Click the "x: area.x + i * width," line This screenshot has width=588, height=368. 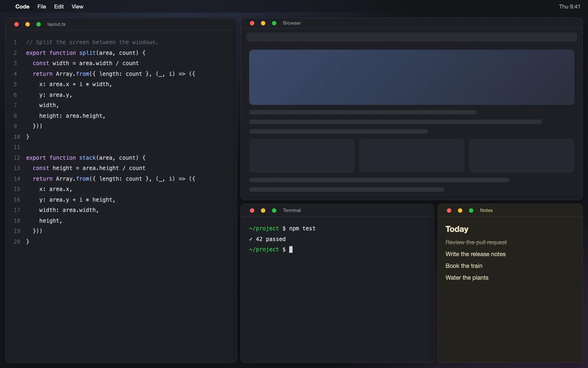pos(75,84)
